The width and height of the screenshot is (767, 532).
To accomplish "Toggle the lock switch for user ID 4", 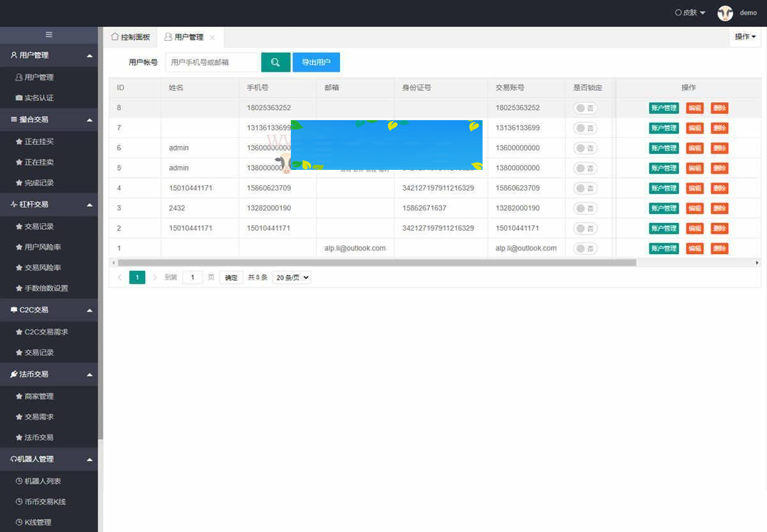I will click(x=585, y=188).
